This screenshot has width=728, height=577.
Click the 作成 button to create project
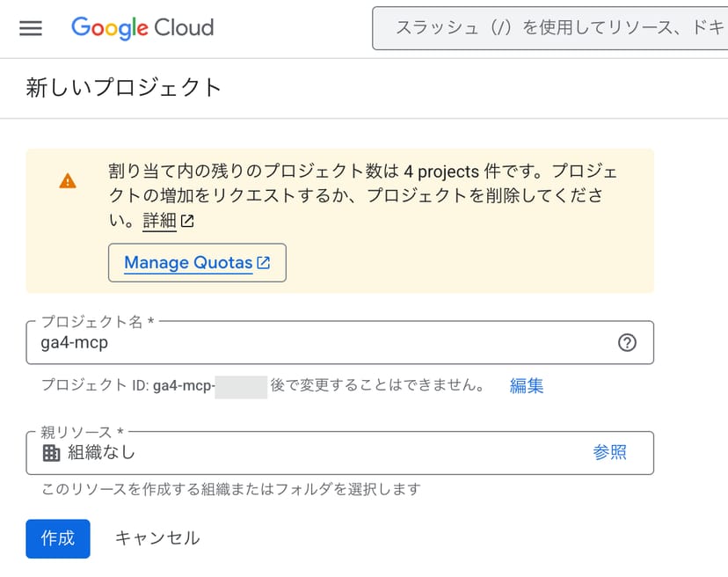(x=57, y=538)
